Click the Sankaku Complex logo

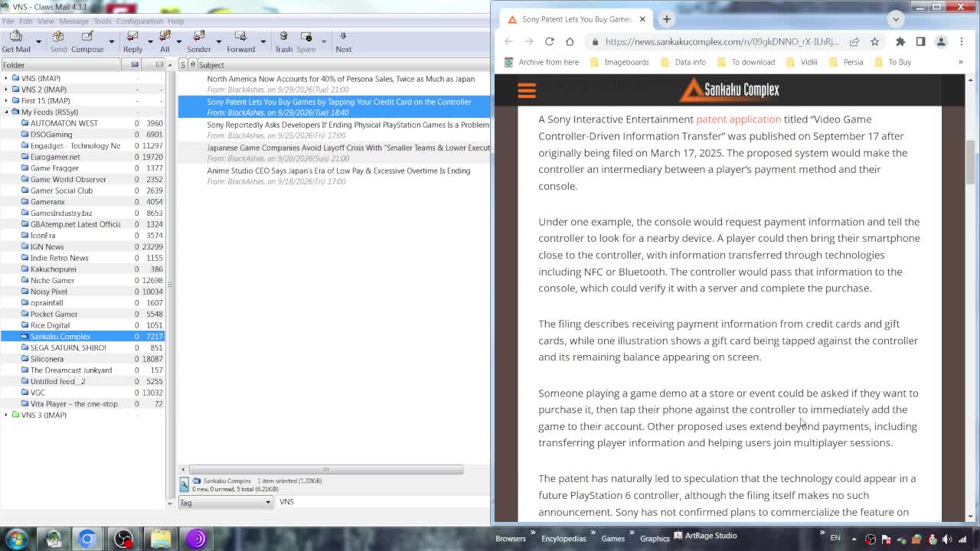pyautogui.click(x=730, y=90)
